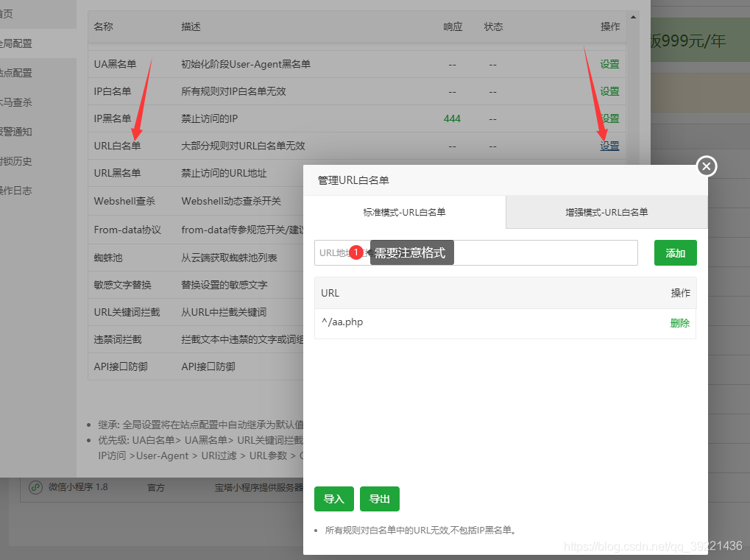The height and width of the screenshot is (560, 750).
Task: Select the 违禁词拦截 row name
Action: coord(118,339)
